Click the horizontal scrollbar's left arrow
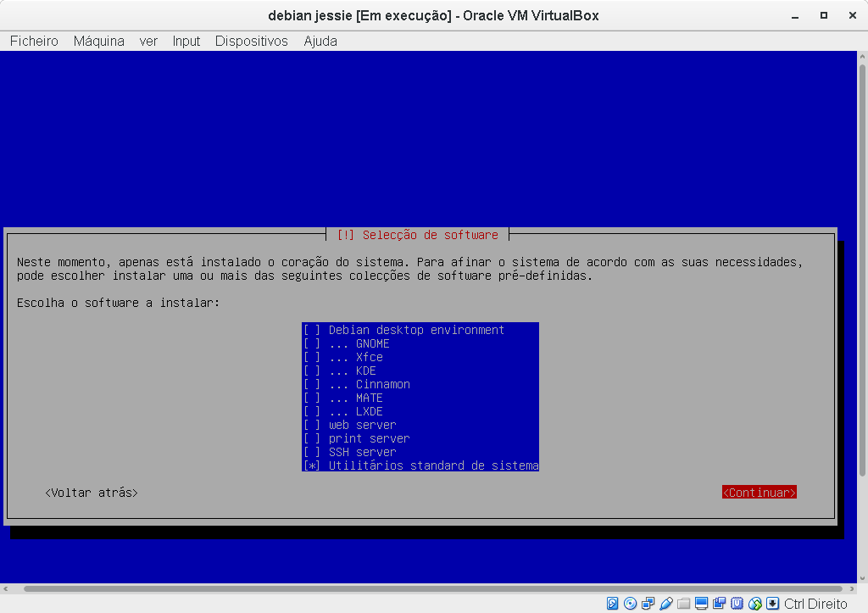Image resolution: width=868 pixels, height=613 pixels. tap(6, 588)
